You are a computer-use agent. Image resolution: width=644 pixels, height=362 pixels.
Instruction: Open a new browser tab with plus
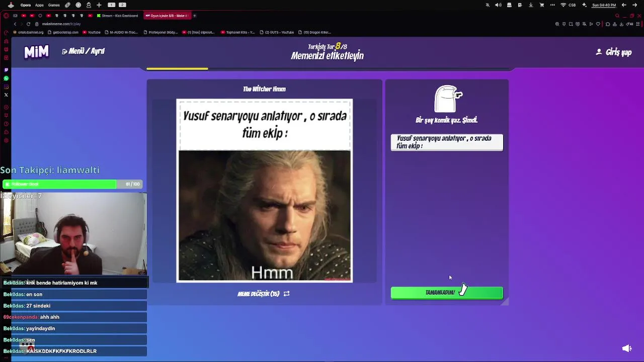[x=195, y=16]
